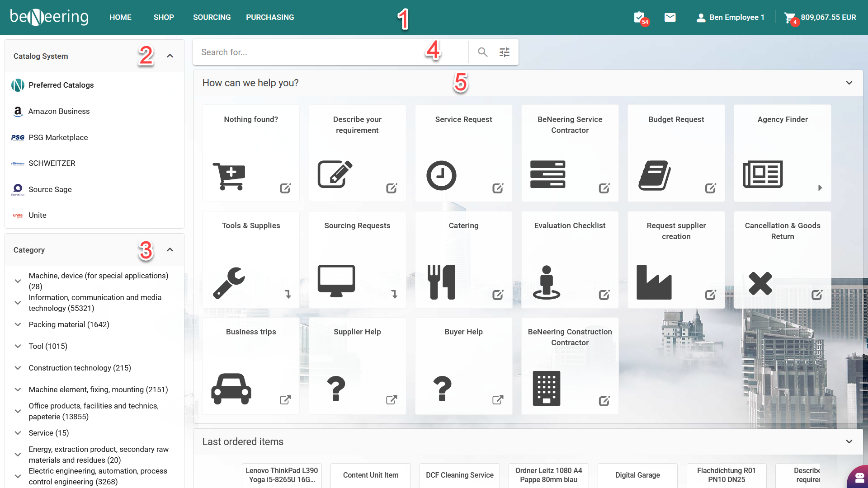Image resolution: width=868 pixels, height=488 pixels.
Task: Open the shopping cart icon
Action: [790, 18]
